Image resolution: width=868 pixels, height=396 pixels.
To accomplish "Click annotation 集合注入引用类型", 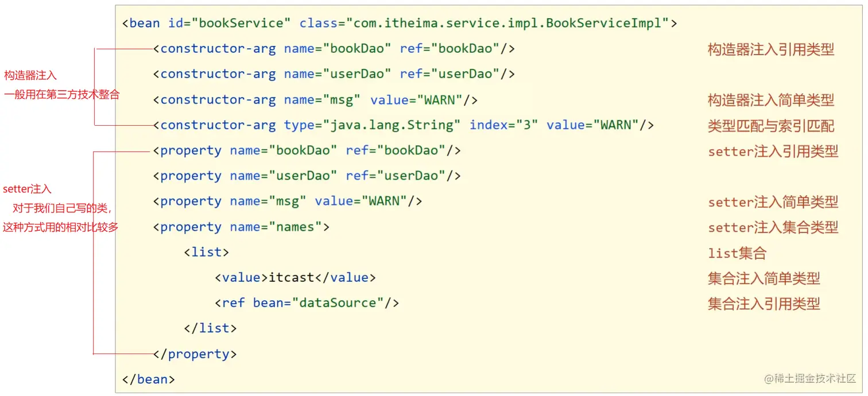I will [x=764, y=304].
